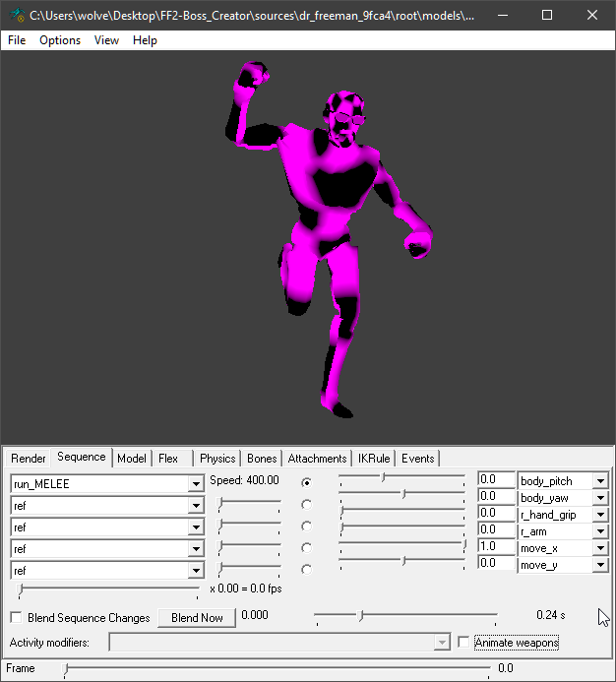Viewport: 616px width, 682px height.
Task: Click the weight slider of first ref layer
Action: pyautogui.click(x=250, y=504)
